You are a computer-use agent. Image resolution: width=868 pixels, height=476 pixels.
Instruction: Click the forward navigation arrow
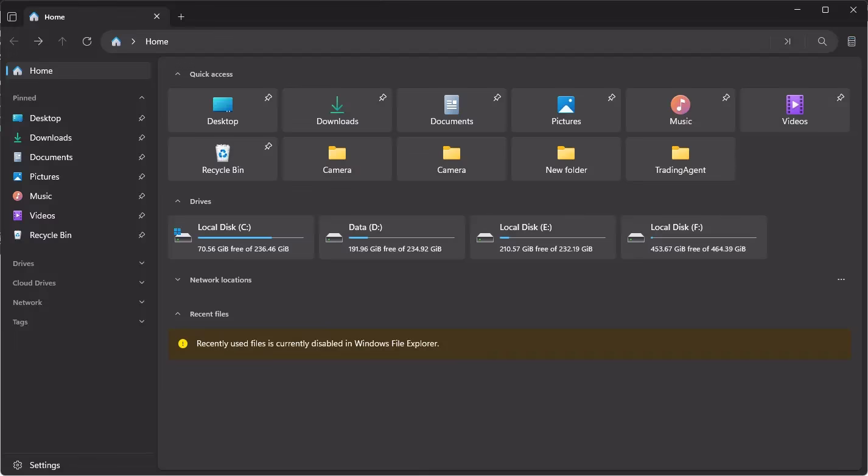(x=38, y=41)
